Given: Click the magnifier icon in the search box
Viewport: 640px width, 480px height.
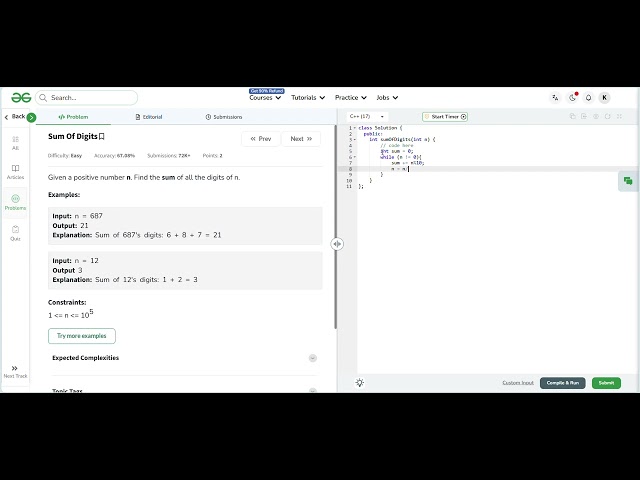Looking at the screenshot, I should pyautogui.click(x=43, y=98).
